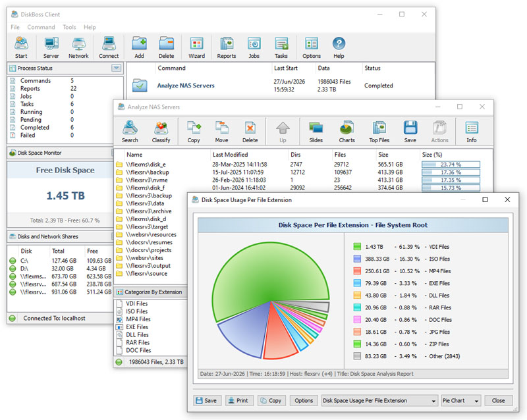Select the D:\ disk row
Image resolution: width=527 pixels, height=420 pixels.
coord(61,269)
